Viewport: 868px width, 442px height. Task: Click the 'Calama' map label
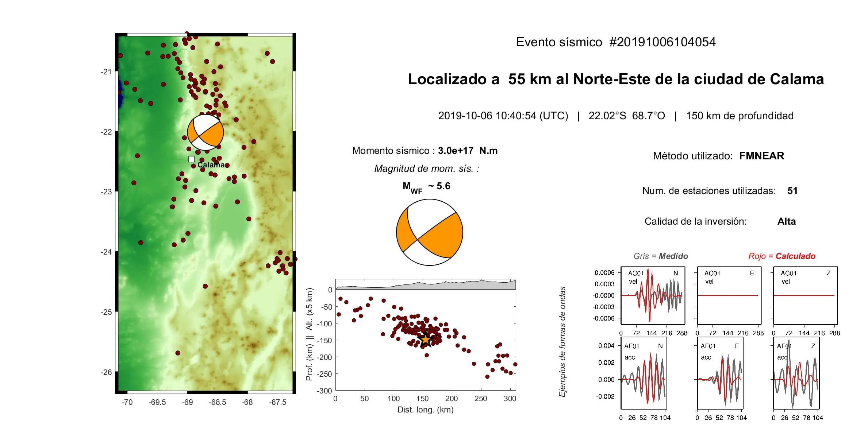tap(211, 165)
